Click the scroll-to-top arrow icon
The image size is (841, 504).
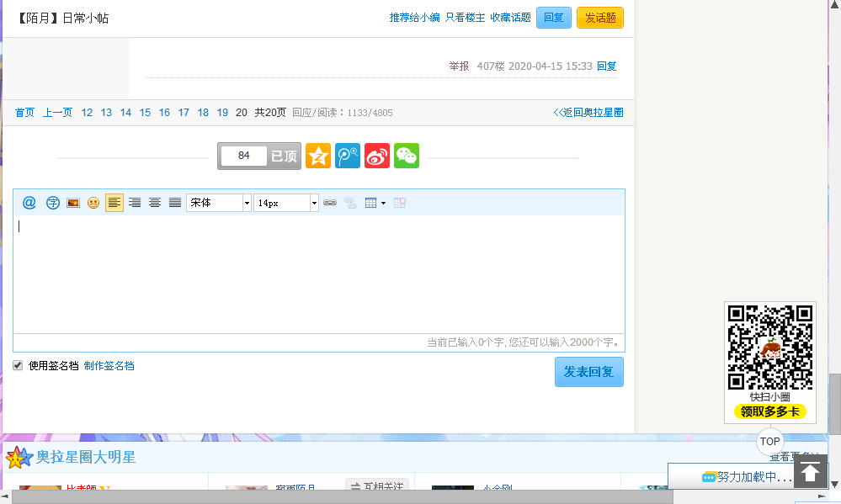(810, 472)
